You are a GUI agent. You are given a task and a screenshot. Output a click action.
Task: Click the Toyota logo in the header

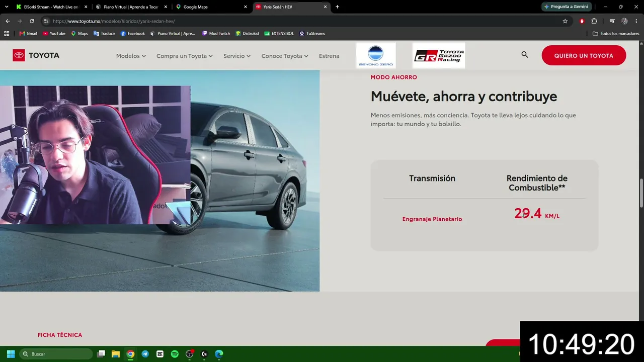tap(36, 55)
